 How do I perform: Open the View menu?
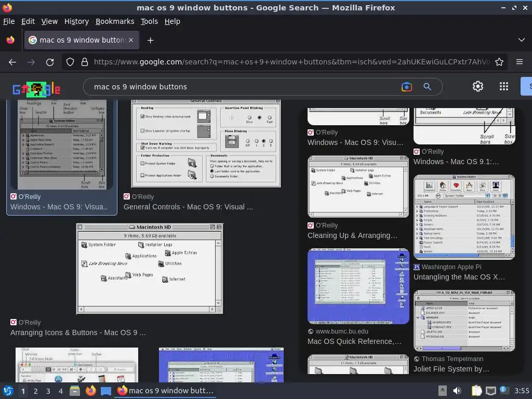49,21
